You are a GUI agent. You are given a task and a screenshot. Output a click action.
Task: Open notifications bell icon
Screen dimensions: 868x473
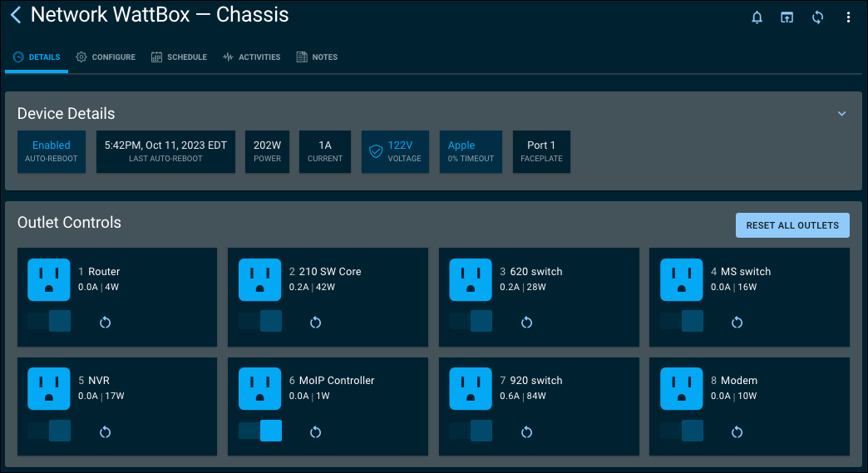pos(757,17)
